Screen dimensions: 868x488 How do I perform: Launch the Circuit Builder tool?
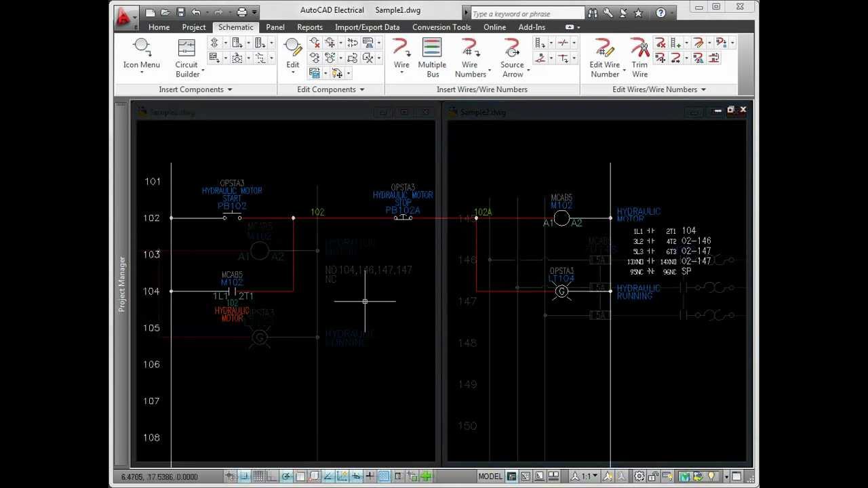tap(186, 57)
